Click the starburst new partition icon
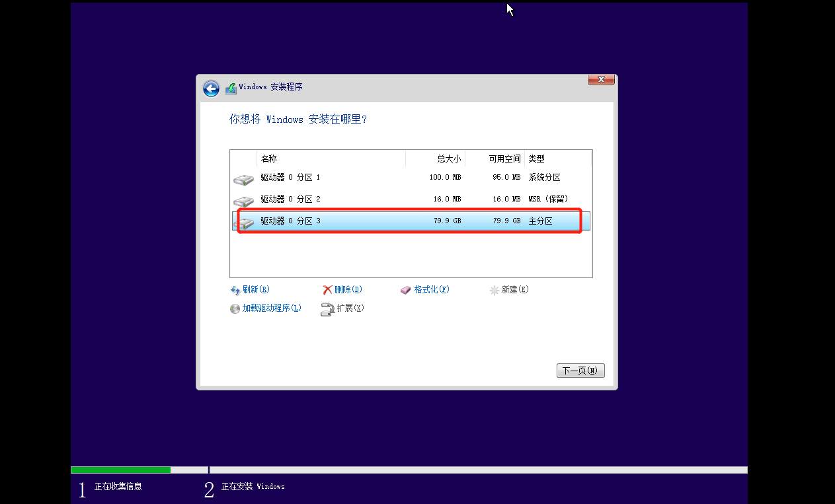The image size is (835, 504). click(x=494, y=290)
